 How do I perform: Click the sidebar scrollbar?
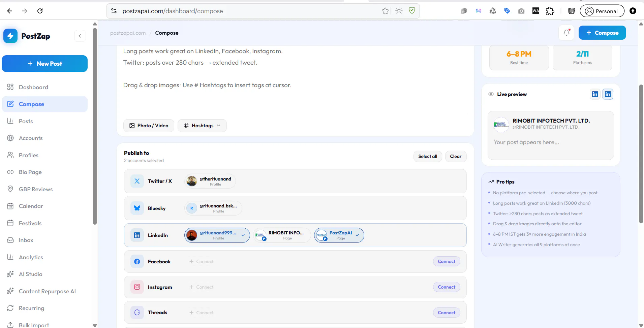[95, 126]
